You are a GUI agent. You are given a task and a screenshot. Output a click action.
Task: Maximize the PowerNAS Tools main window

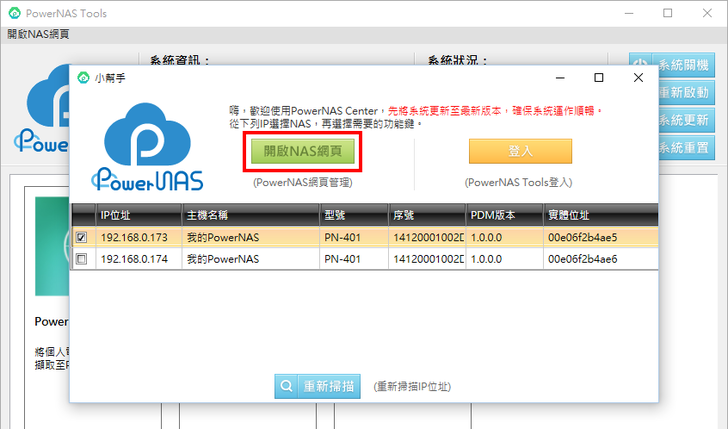668,13
